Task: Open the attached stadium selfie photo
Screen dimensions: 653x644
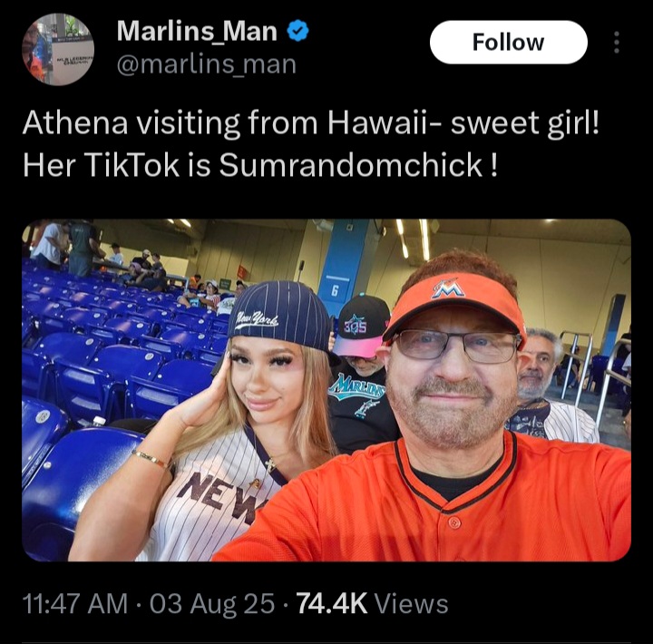Action: tap(326, 390)
